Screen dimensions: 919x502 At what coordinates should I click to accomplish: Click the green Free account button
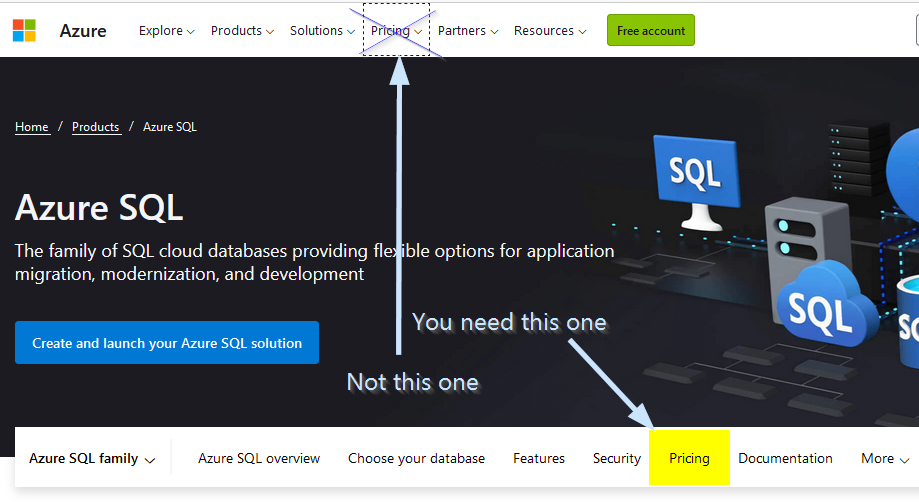[651, 30]
